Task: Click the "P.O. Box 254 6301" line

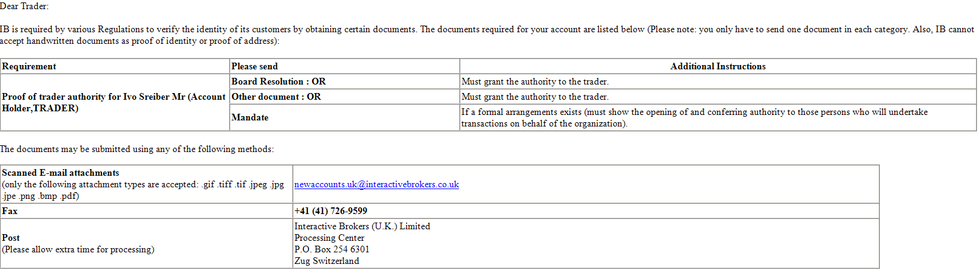Action: [x=332, y=249]
